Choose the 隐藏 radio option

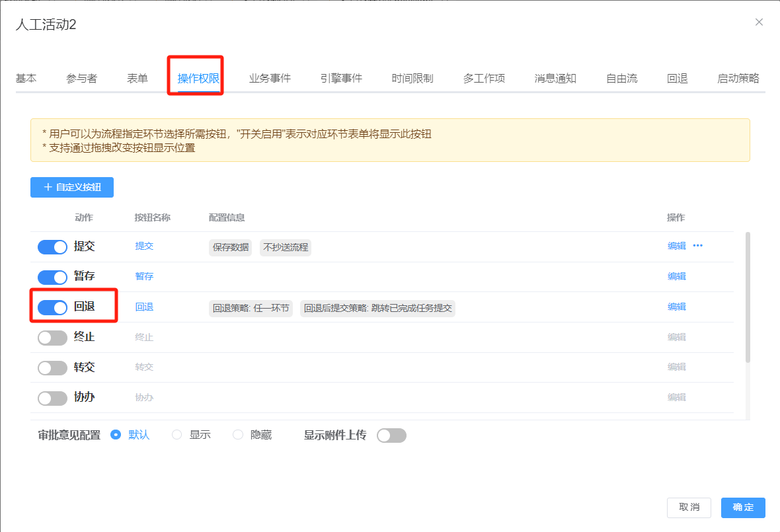coord(238,435)
